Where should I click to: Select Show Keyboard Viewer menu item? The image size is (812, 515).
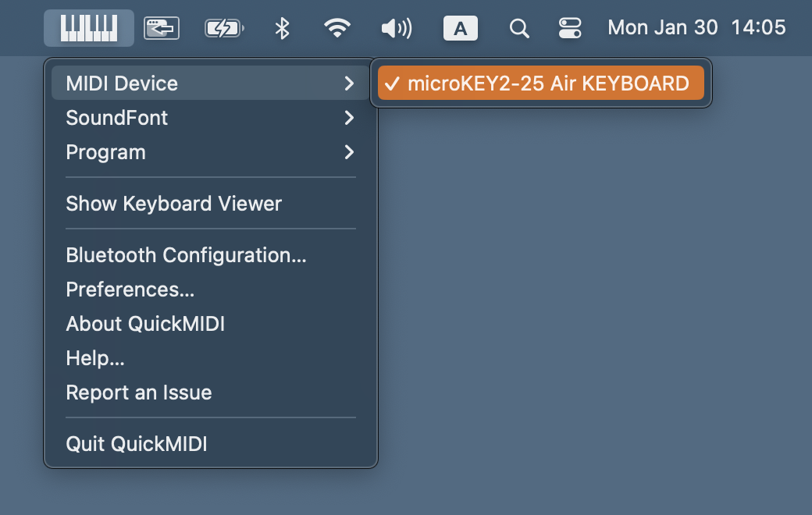173,204
